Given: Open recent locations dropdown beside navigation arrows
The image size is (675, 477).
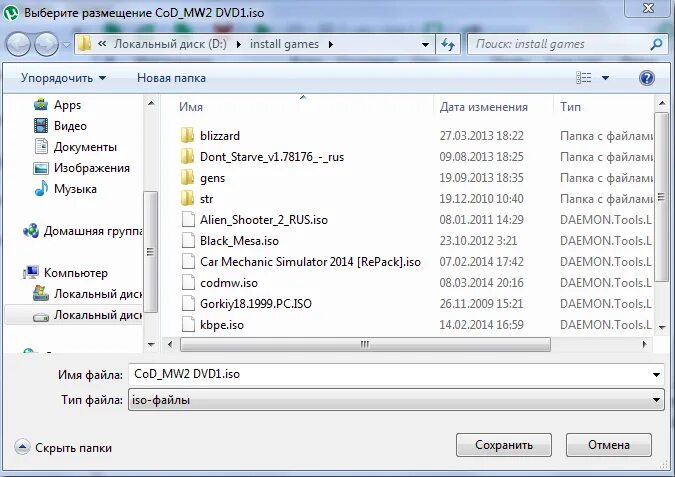Looking at the screenshot, I should (x=66, y=44).
